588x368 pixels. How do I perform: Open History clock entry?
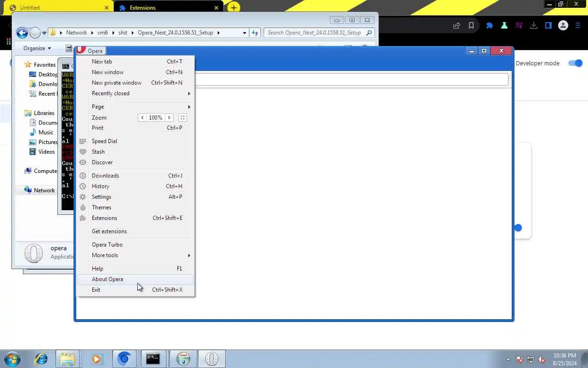(x=136, y=186)
